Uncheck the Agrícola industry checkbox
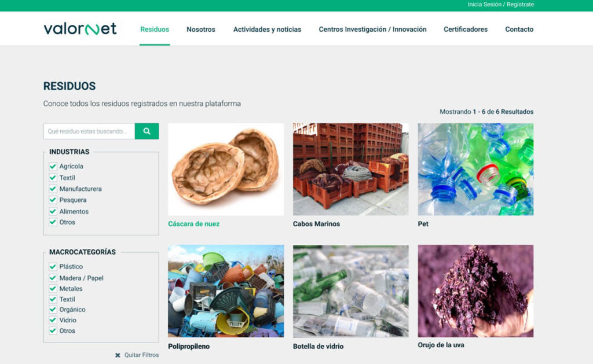The height and width of the screenshot is (364, 593). (53, 167)
